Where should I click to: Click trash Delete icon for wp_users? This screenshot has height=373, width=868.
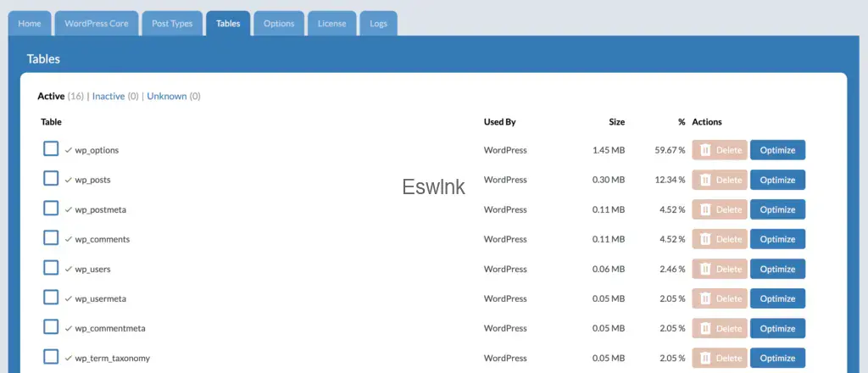tap(705, 269)
